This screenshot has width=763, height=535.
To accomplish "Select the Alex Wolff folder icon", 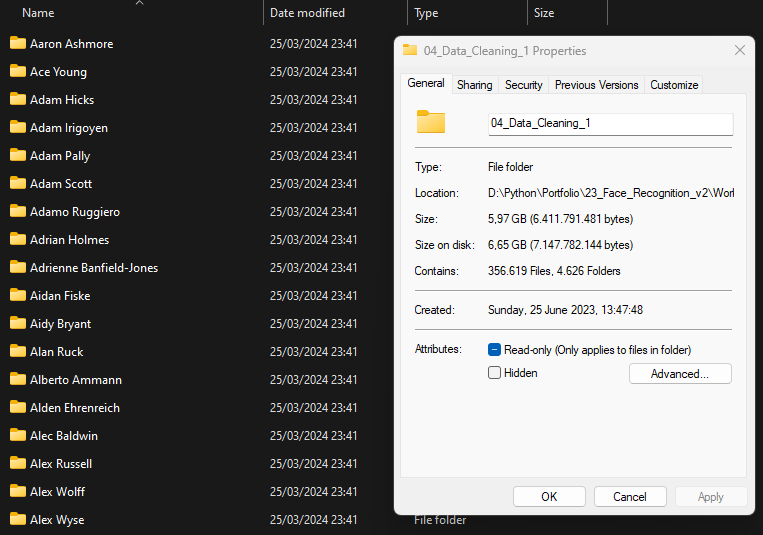I will 18,491.
